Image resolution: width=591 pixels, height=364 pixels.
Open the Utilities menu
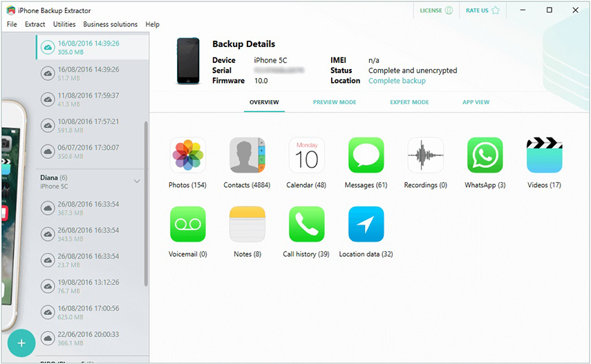click(x=64, y=24)
